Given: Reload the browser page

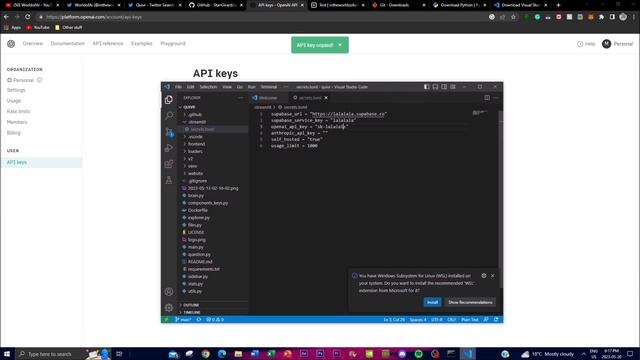Looking at the screenshot, I should point(28,17).
